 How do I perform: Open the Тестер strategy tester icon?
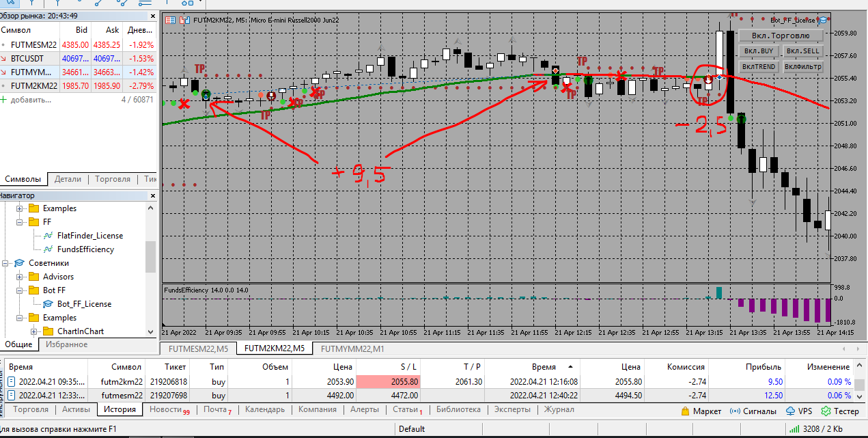click(826, 411)
